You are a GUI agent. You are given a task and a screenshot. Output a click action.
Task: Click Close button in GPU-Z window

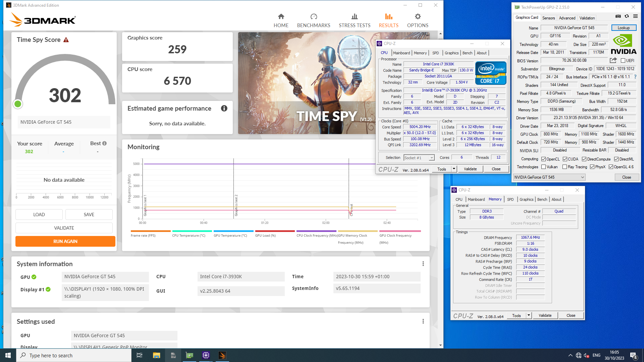[x=627, y=177]
